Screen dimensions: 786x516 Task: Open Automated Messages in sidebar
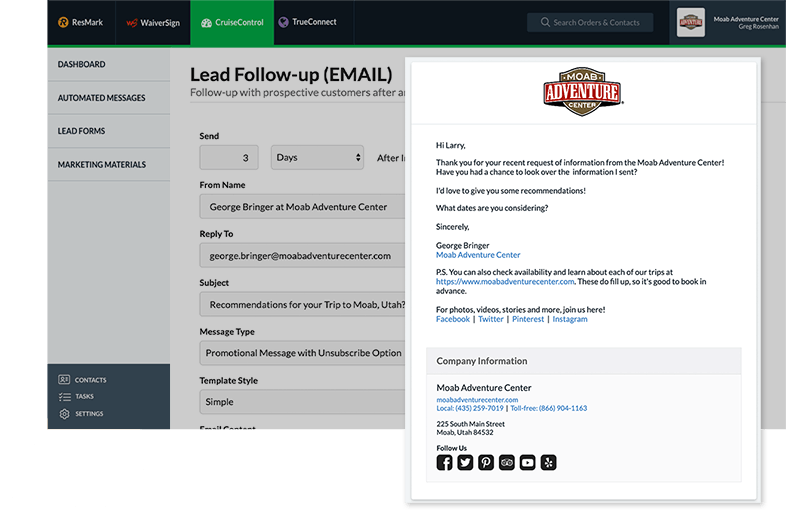pos(109,98)
